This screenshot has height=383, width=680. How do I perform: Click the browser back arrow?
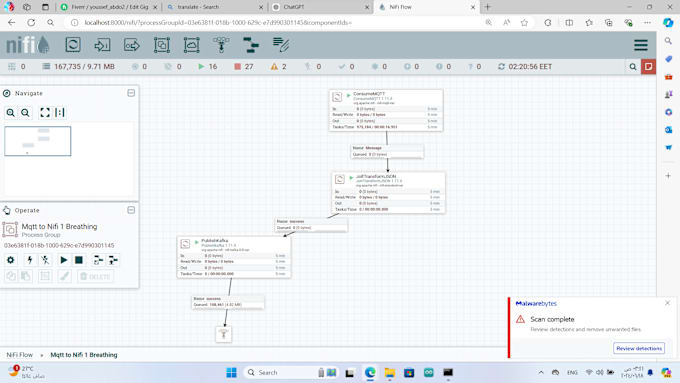[12, 23]
